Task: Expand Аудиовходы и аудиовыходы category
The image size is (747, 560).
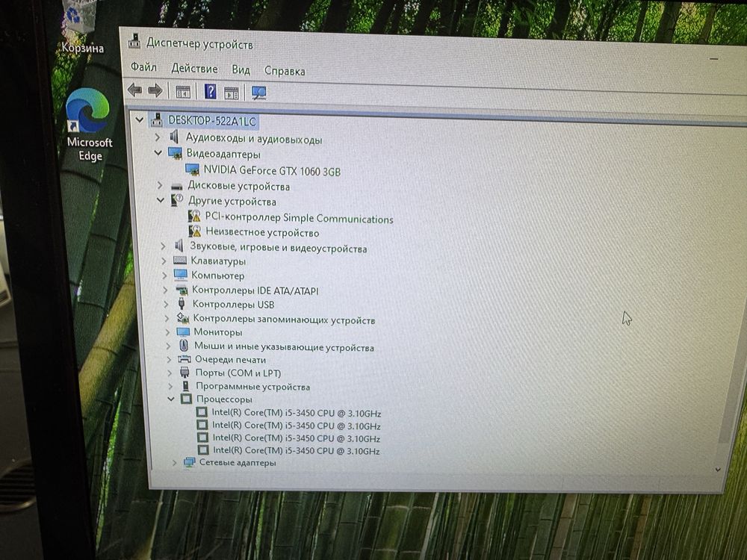Action: 157,137
